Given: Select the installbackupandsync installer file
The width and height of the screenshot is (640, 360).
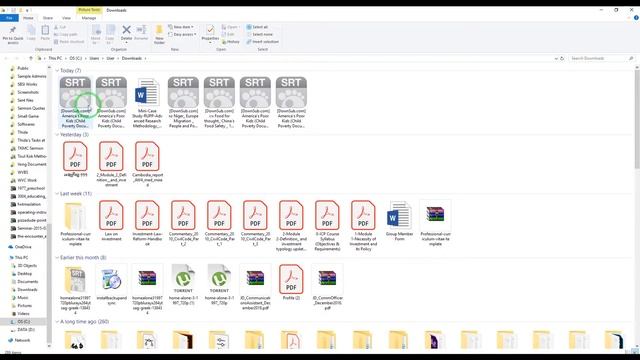Looking at the screenshot, I should click(111, 284).
